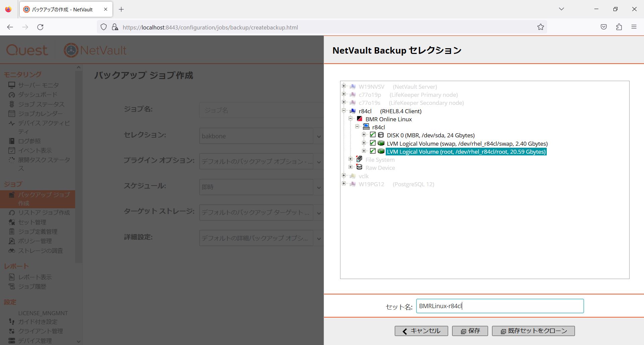644x345 pixels.
Task: Expand the W19PG12 PostgreSQL node
Action: pos(344,184)
